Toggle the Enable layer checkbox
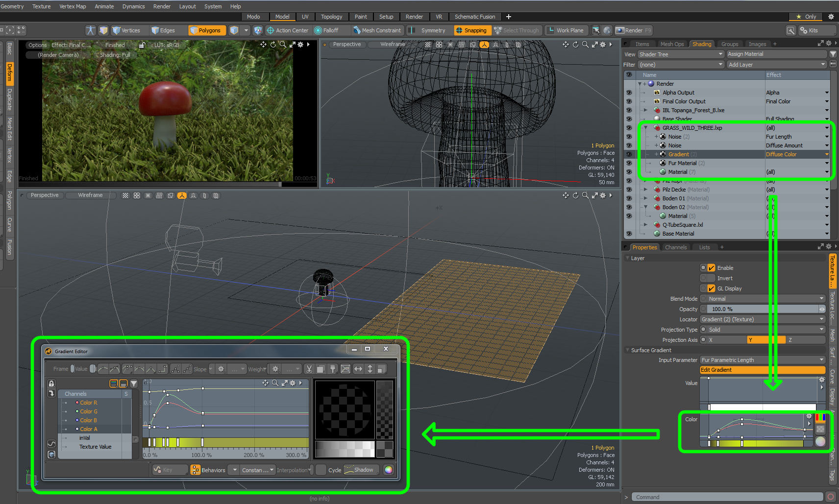 [711, 268]
